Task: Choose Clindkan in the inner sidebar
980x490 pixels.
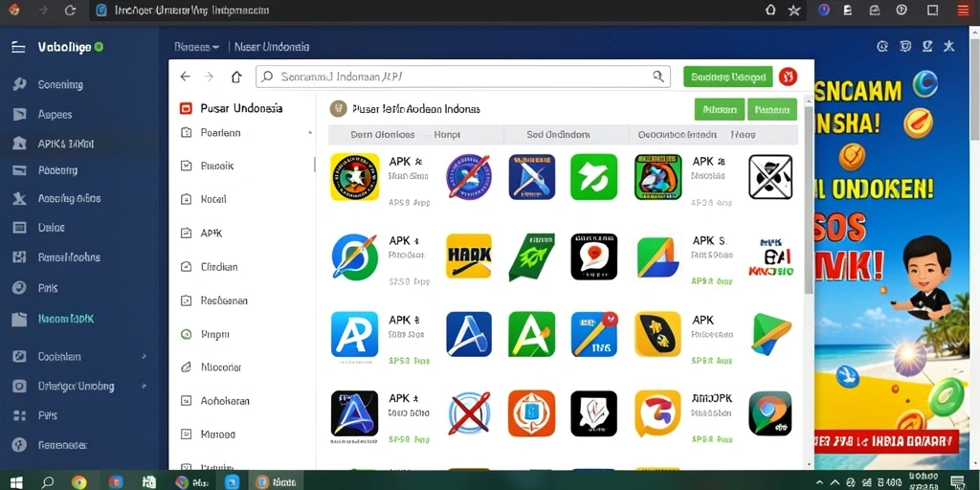Action: point(219,267)
